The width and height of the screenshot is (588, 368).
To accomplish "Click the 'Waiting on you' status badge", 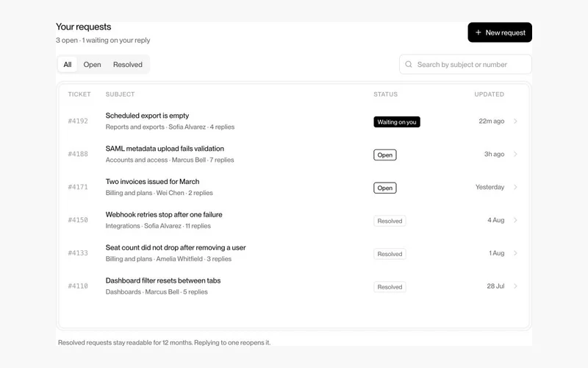I will pyautogui.click(x=397, y=122).
